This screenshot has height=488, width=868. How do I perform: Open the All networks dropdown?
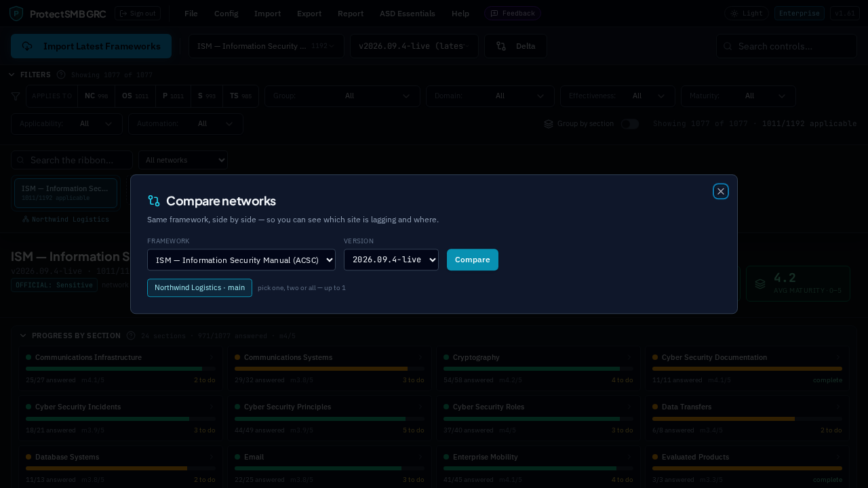[183, 160]
